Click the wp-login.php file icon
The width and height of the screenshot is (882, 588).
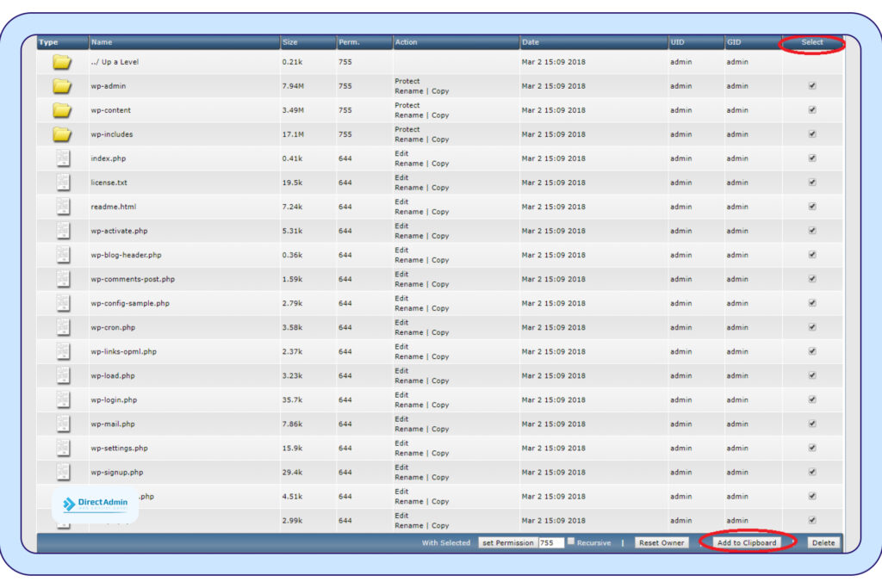(63, 400)
